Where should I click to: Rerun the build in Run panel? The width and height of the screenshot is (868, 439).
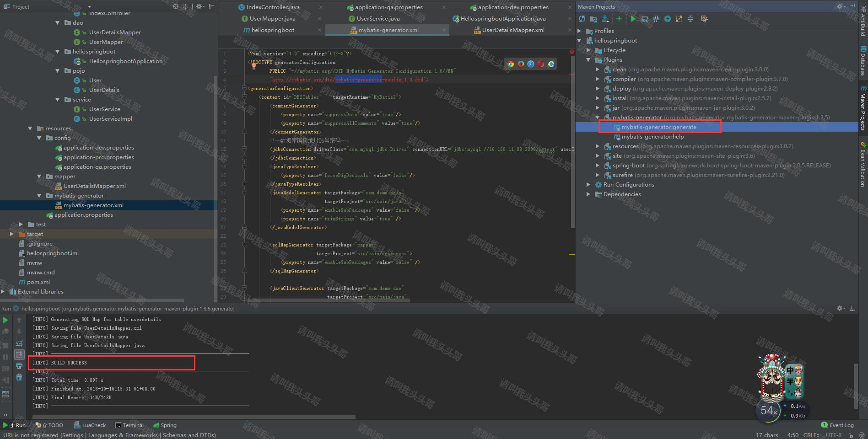point(5,320)
